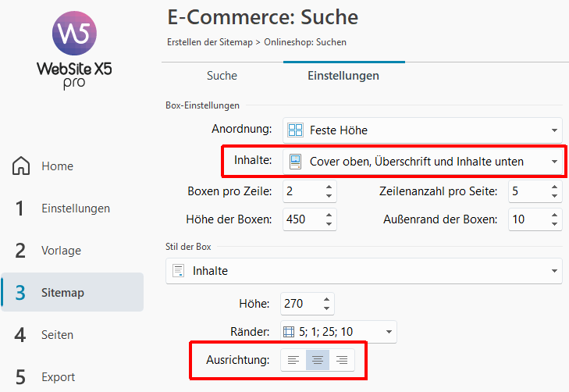
Task: Select left text alignment
Action: (x=293, y=360)
